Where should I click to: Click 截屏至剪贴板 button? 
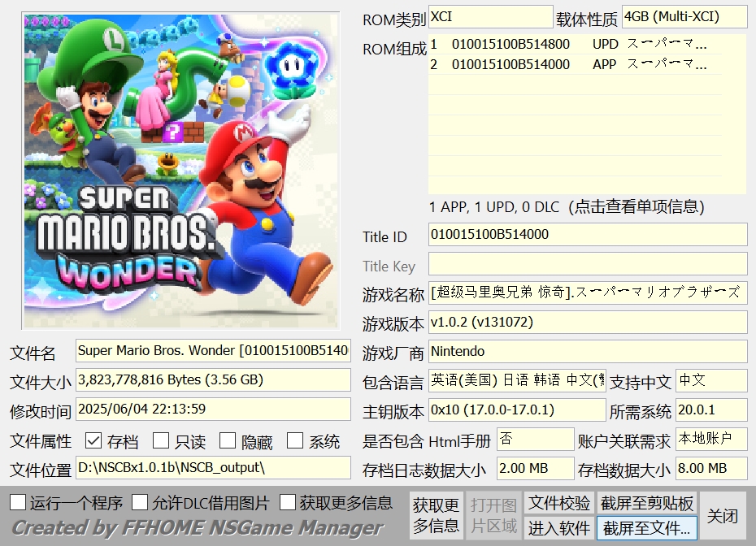coord(646,503)
